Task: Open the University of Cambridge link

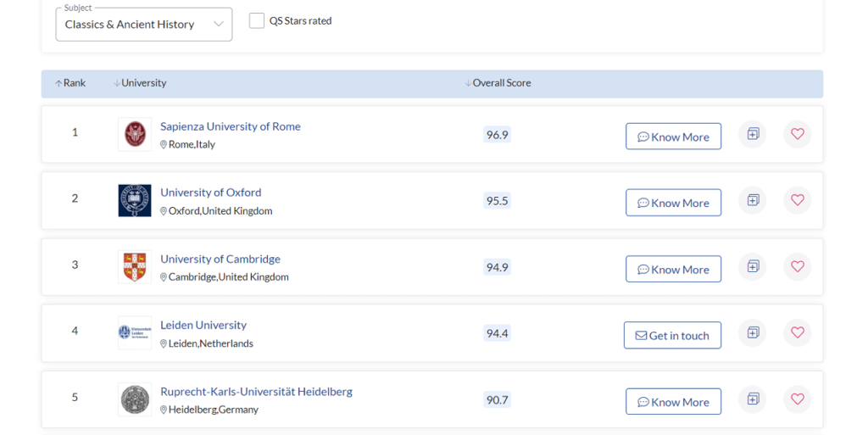Action: coord(220,259)
